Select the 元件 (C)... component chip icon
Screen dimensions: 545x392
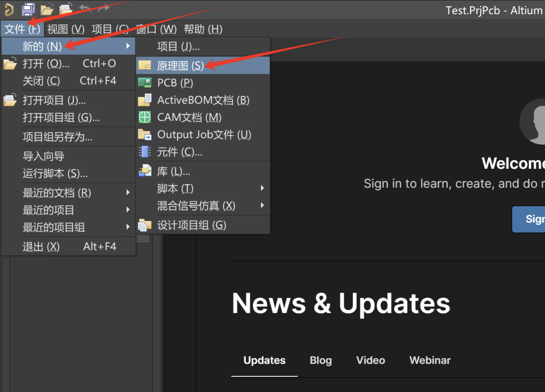(145, 152)
